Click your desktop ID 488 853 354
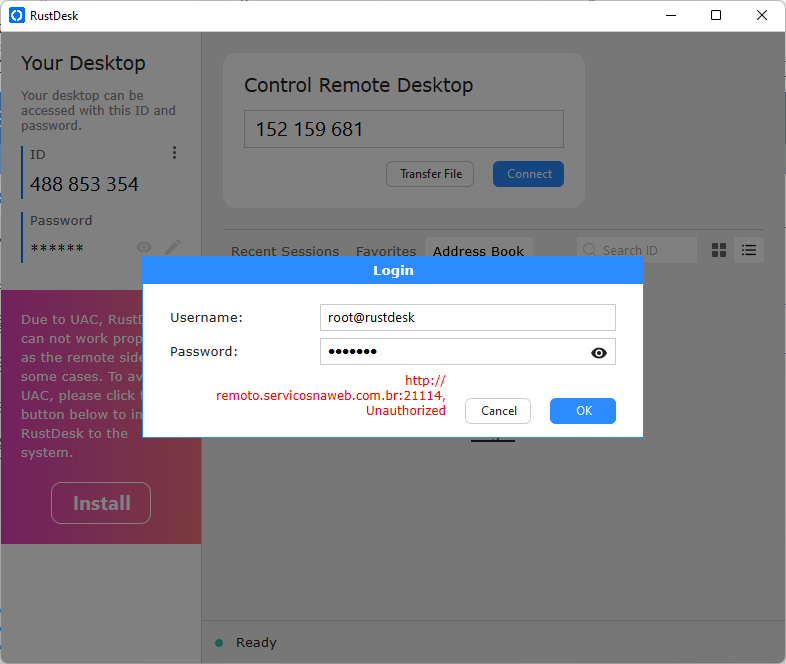 pos(84,184)
